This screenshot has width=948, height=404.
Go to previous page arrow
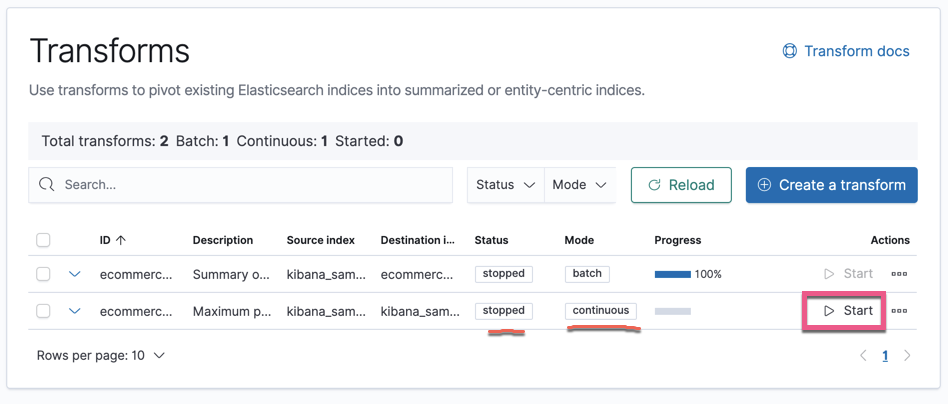pyautogui.click(x=864, y=355)
